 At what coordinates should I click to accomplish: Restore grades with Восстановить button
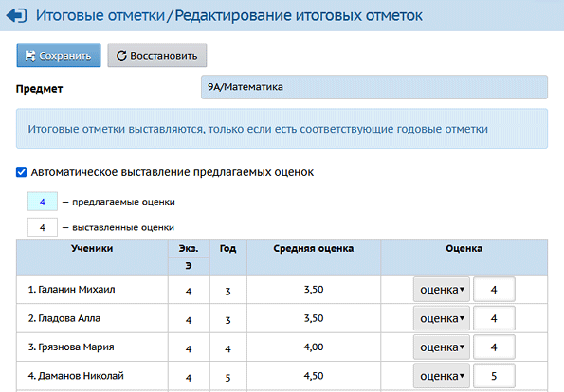point(157,55)
